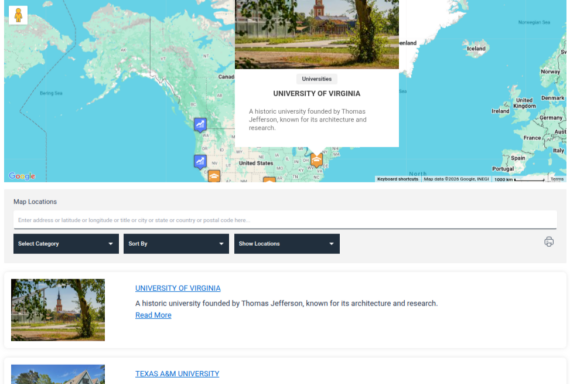Screen dimensions: 570x384
Task: Open the University of Virginia listing link
Action: (178, 288)
